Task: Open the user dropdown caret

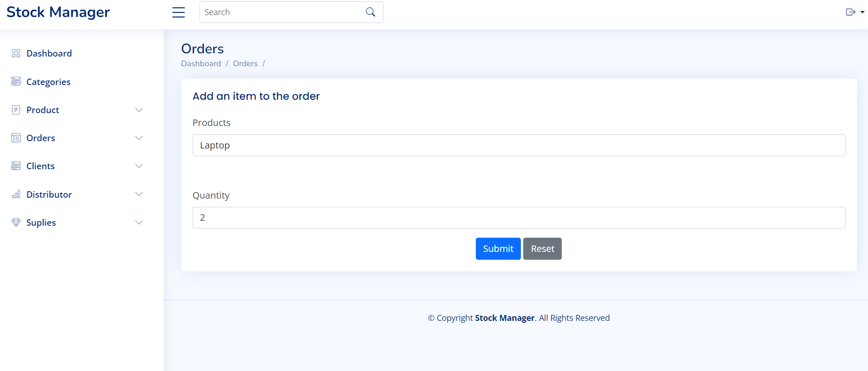Action: pyautogui.click(x=862, y=12)
